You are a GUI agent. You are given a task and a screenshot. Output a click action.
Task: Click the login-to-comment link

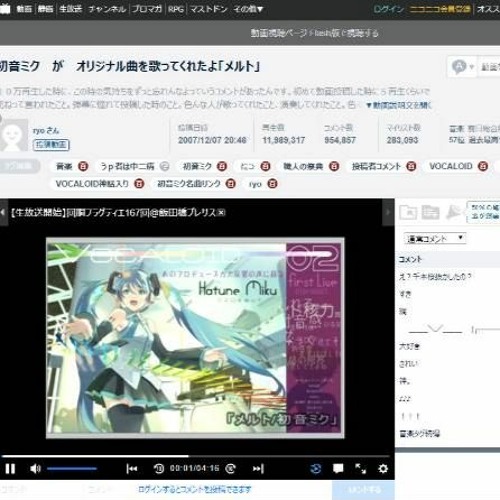coord(194,489)
